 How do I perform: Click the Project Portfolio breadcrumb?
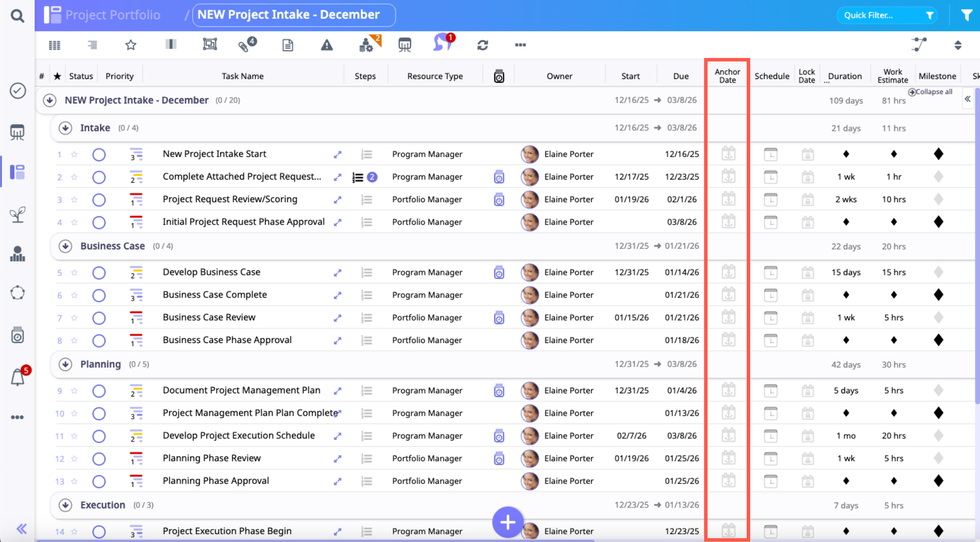[112, 15]
